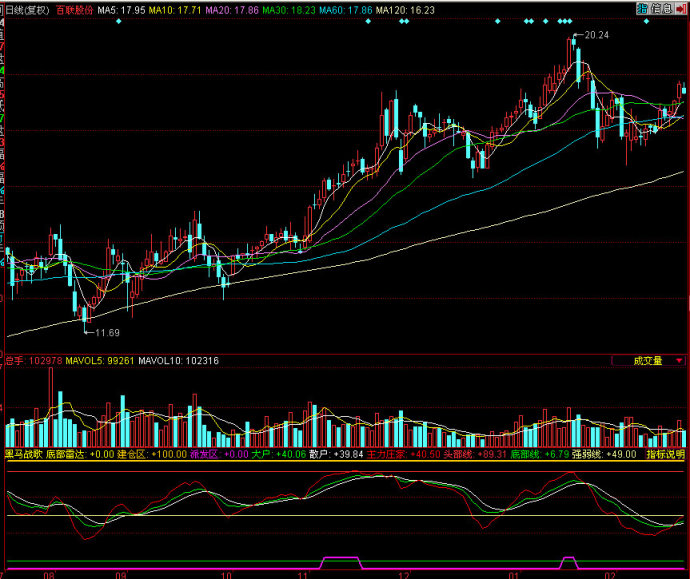Click the 20.24 high price annotation
Screen dimensions: 690x579
click(596, 35)
